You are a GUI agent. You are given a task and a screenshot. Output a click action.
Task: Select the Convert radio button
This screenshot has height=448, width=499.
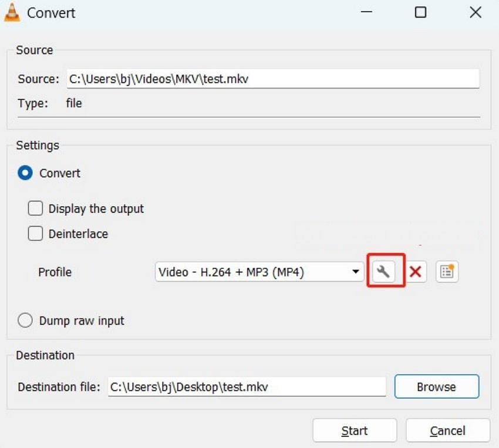pos(25,173)
